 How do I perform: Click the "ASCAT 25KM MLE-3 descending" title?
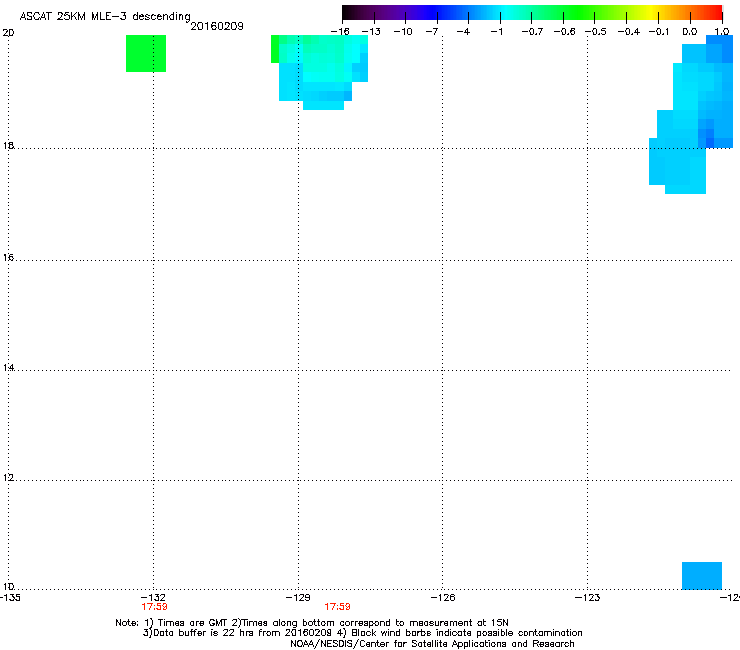coord(105,17)
